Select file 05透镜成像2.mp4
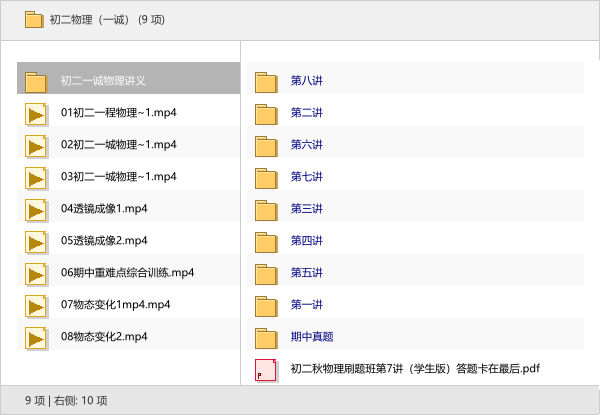The height and width of the screenshot is (415, 600). coord(104,241)
